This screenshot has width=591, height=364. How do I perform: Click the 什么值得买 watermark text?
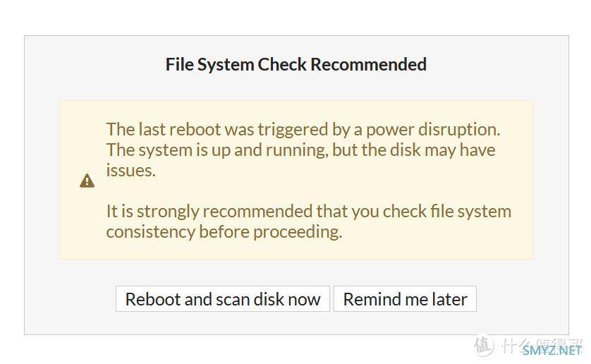pos(542,345)
